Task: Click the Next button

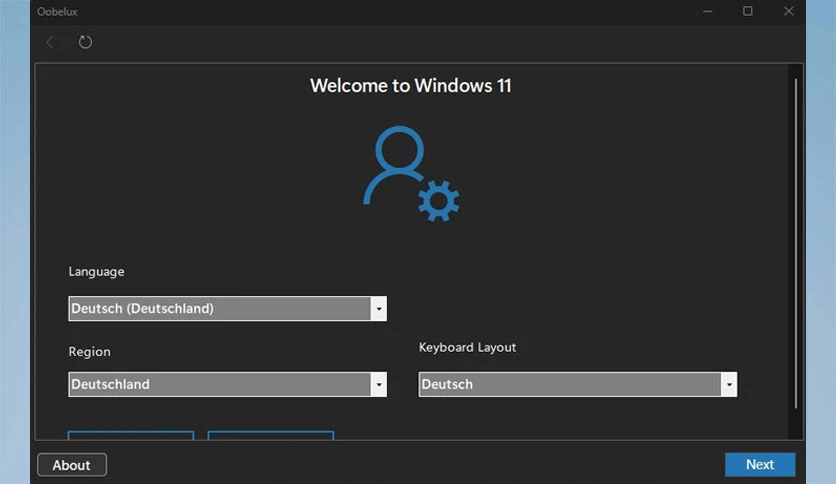Action: 760,464
